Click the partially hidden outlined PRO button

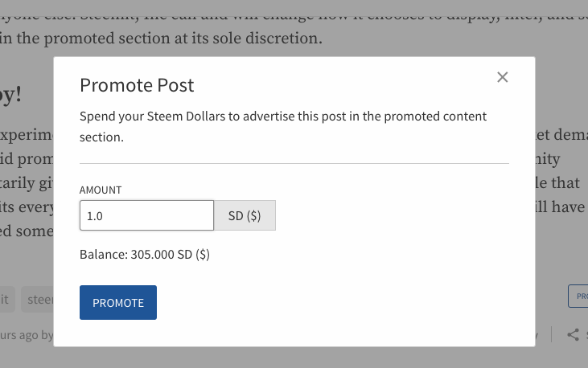coord(578,296)
